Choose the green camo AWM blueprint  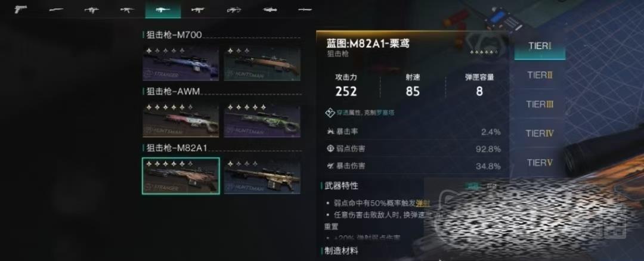[x=262, y=120]
